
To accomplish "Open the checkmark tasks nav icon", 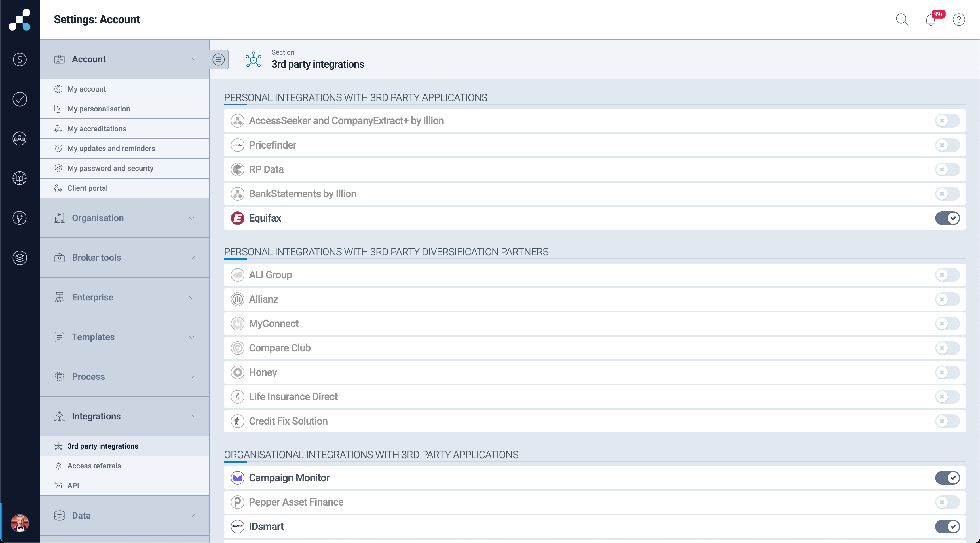I will (x=20, y=99).
